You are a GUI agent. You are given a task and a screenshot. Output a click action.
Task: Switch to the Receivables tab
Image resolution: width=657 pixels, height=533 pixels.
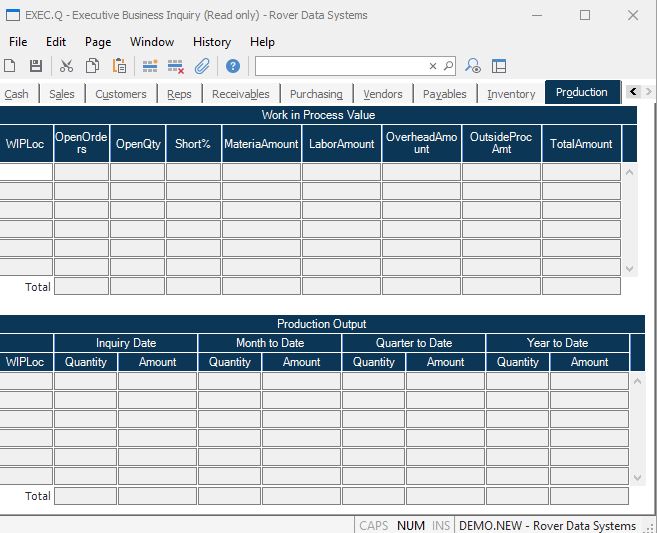click(240, 94)
